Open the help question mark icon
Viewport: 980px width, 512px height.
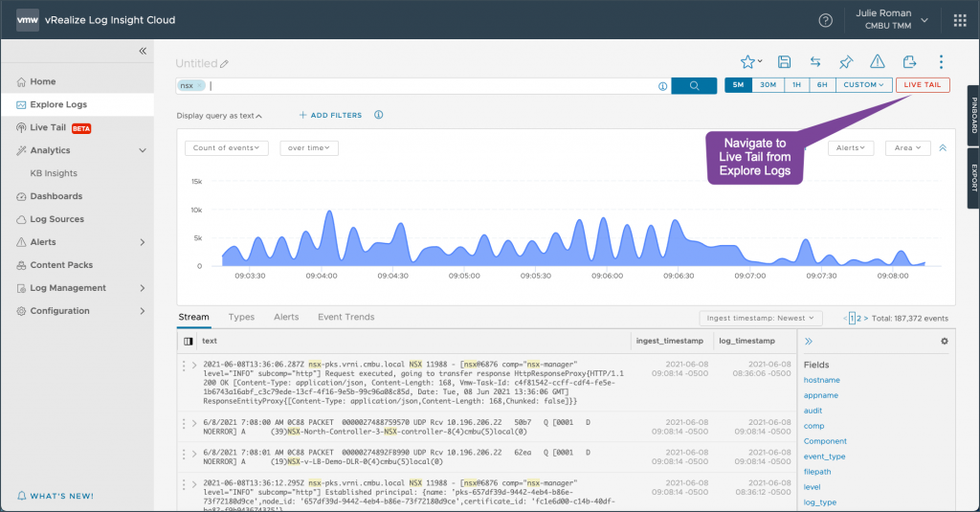(x=825, y=20)
